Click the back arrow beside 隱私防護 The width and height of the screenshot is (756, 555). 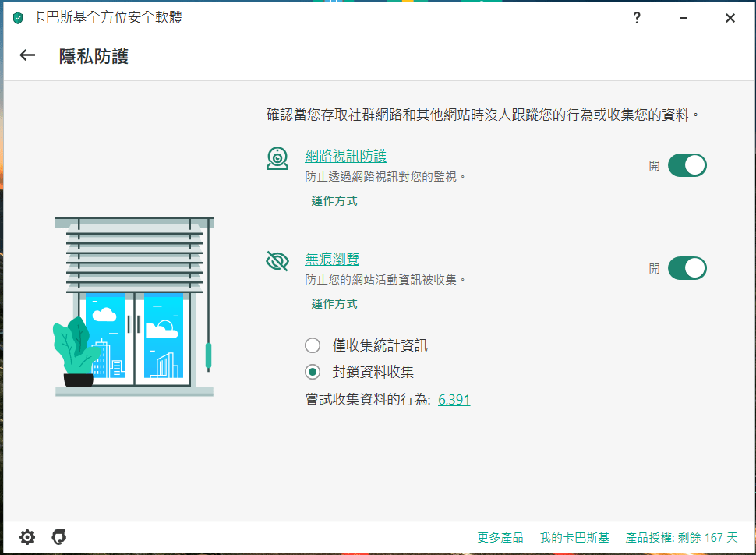pyautogui.click(x=28, y=55)
